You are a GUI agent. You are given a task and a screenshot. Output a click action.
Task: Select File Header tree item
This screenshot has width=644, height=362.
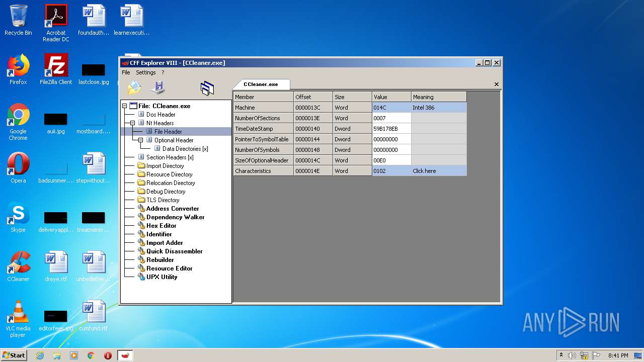tap(168, 132)
